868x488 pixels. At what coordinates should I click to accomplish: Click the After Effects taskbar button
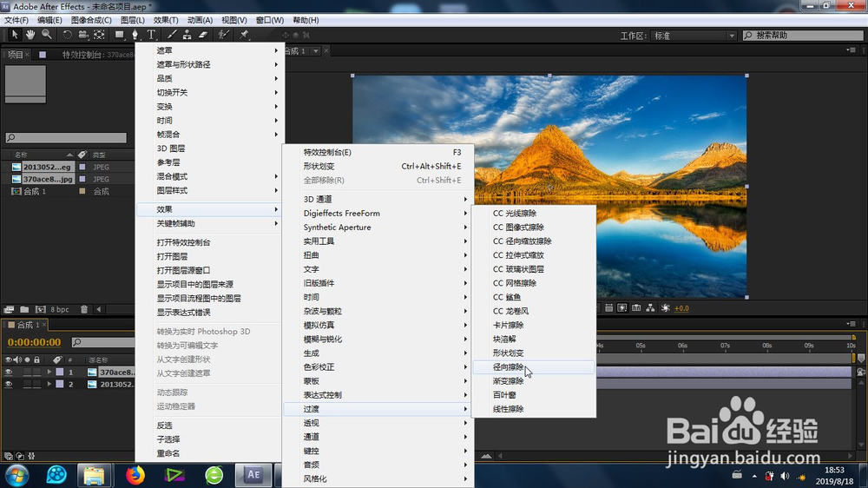coord(253,475)
